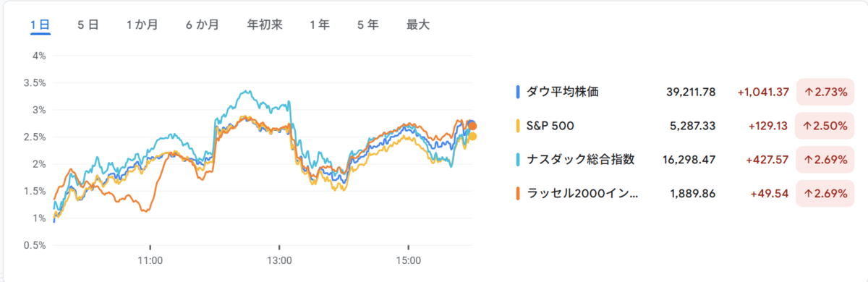Click the cyan Nasdaq color marker

click(x=518, y=160)
